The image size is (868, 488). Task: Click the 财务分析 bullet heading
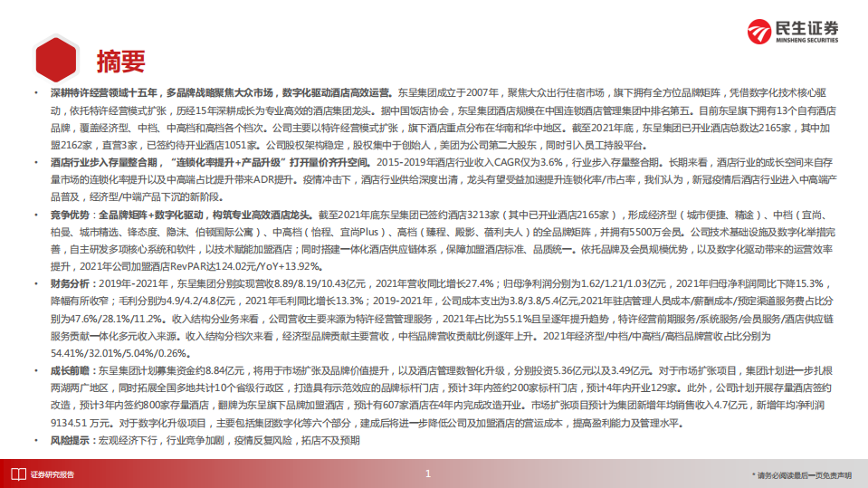(70, 283)
